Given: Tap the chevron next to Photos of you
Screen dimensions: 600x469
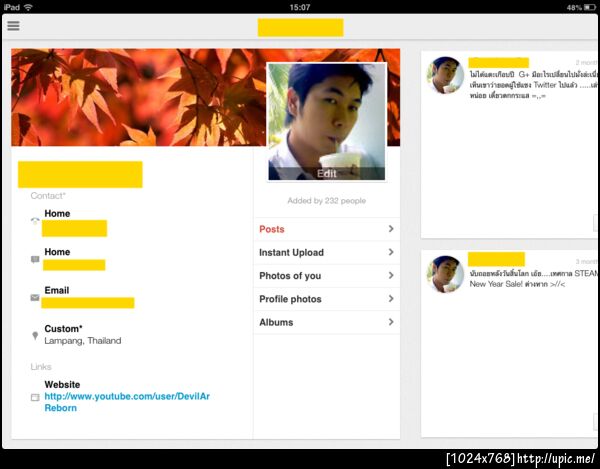Looking at the screenshot, I should (391, 275).
